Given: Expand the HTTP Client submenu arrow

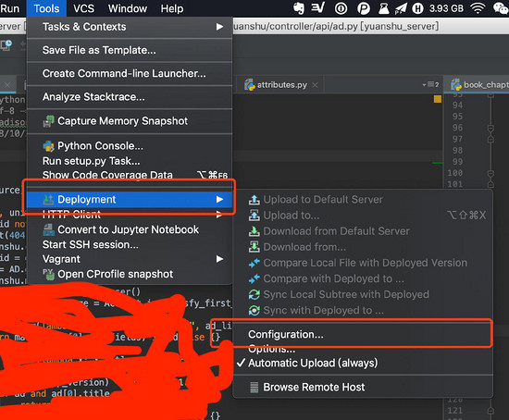Looking at the screenshot, I should click(219, 215).
